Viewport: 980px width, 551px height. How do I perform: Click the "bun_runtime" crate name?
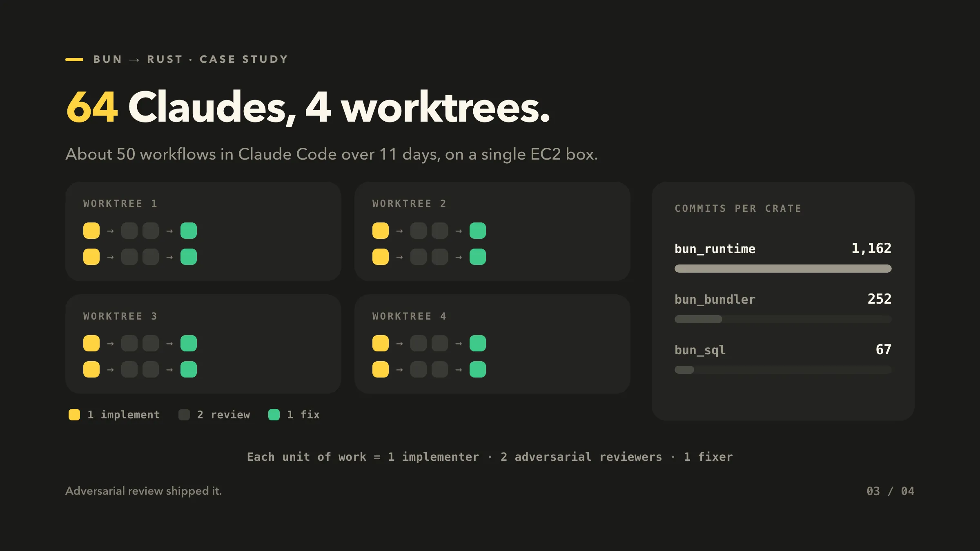pos(715,249)
